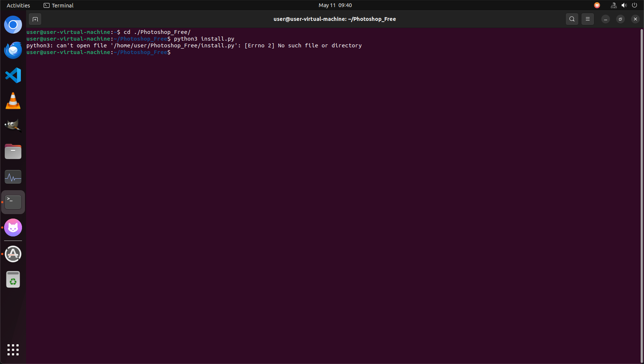Click the 'python3 install.py' command text
The width and height of the screenshot is (644, 364).
pos(204,39)
